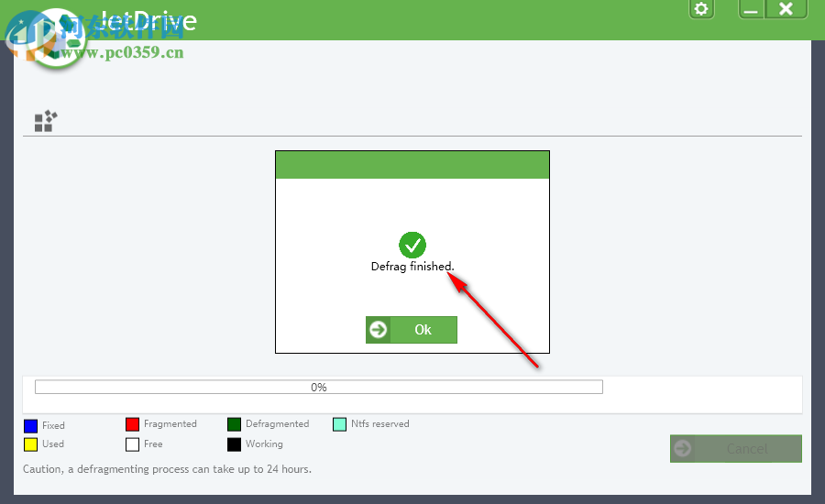Click the Cancel button

(735, 449)
